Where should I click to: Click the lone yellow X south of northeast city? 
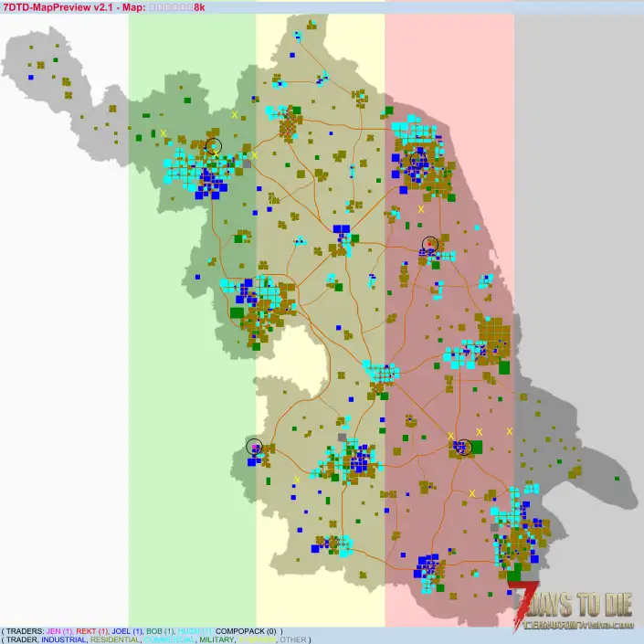pyautogui.click(x=421, y=209)
